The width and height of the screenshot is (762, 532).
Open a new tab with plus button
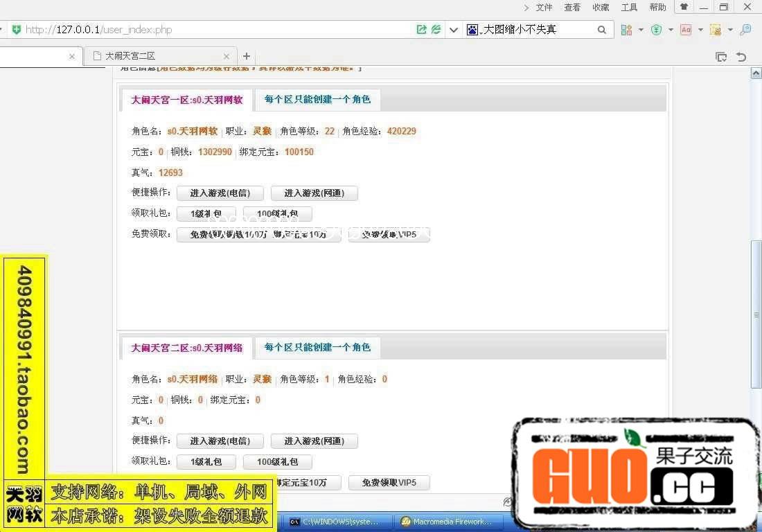coord(247,56)
